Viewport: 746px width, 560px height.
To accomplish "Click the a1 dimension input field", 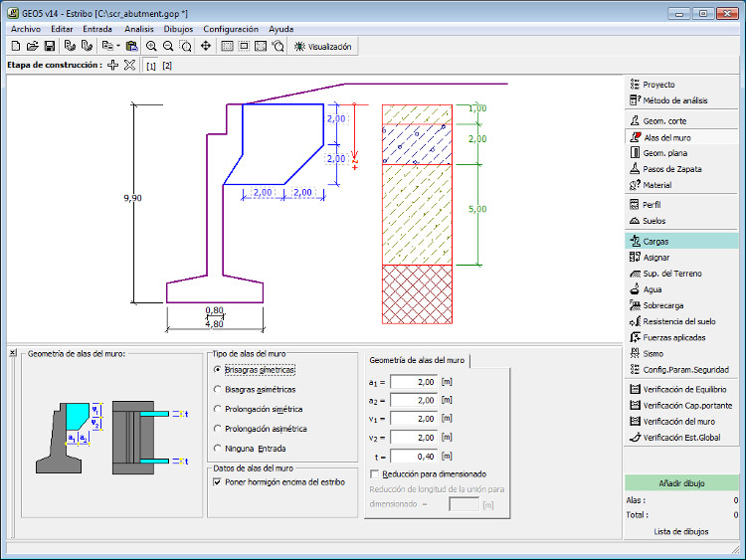I will coord(414,381).
